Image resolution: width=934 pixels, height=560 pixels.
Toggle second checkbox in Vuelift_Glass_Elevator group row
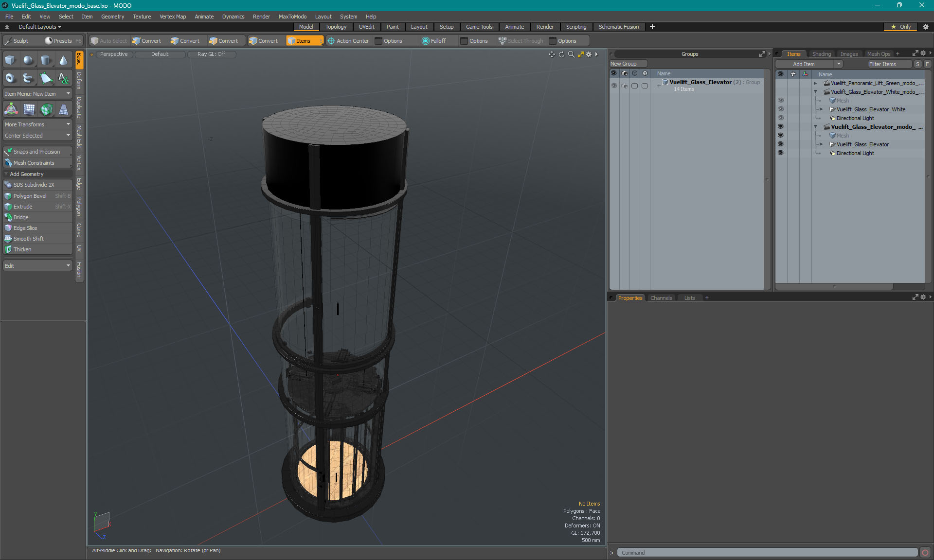(x=645, y=86)
